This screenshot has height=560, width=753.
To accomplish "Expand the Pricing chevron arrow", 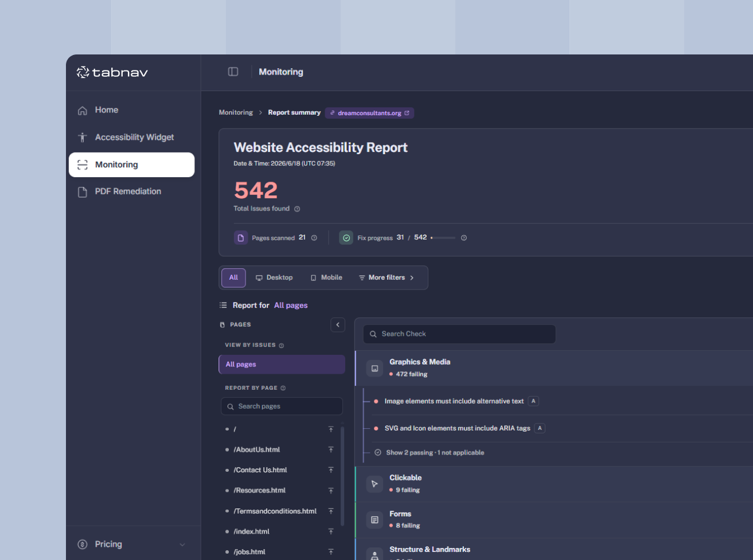I will (x=182, y=545).
